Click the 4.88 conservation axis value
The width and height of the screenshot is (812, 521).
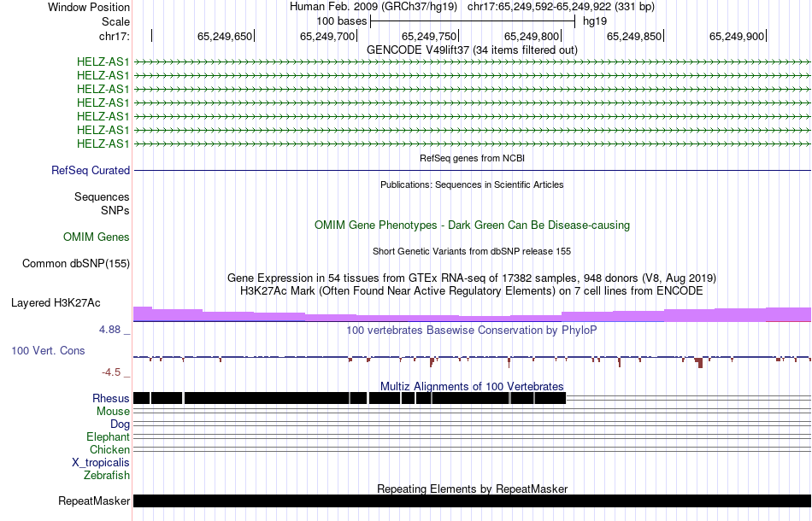(x=109, y=330)
